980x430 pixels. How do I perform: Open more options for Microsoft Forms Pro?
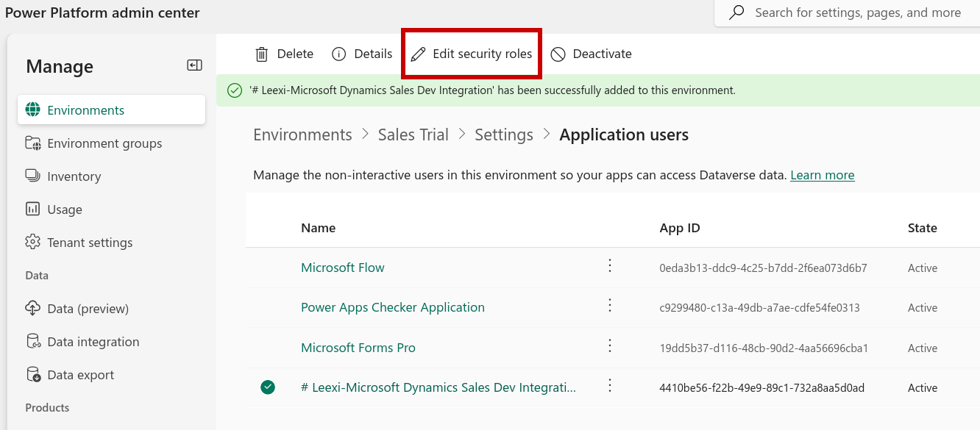coord(609,346)
